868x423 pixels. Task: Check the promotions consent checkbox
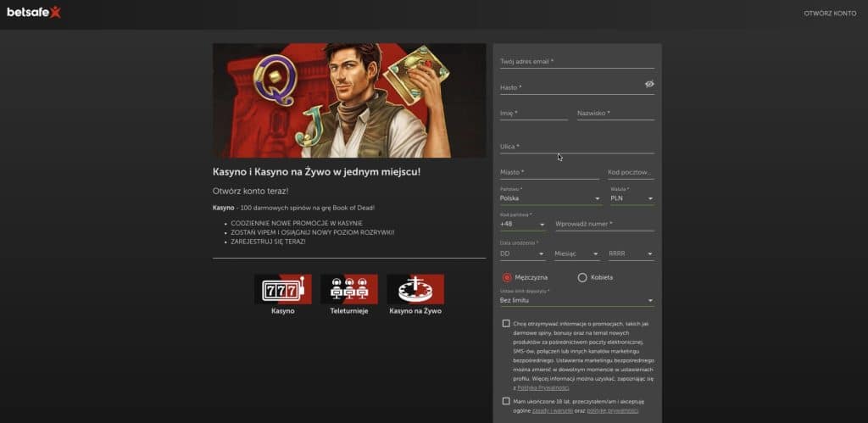(506, 323)
